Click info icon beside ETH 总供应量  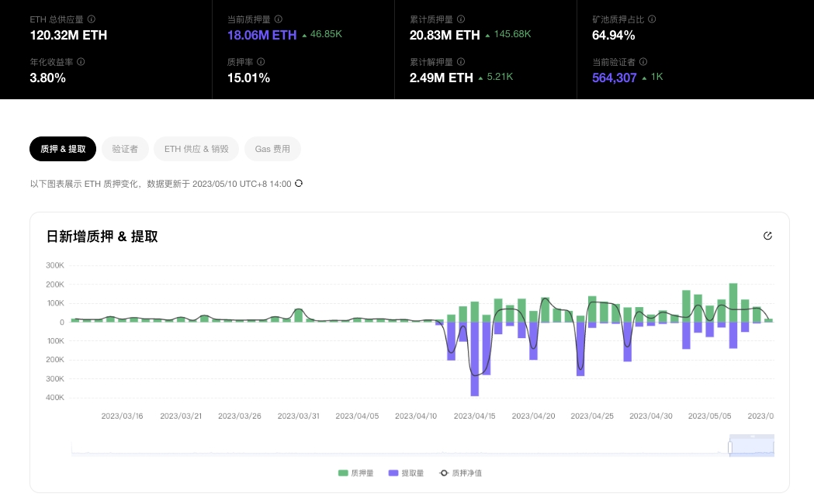pyautogui.click(x=92, y=19)
